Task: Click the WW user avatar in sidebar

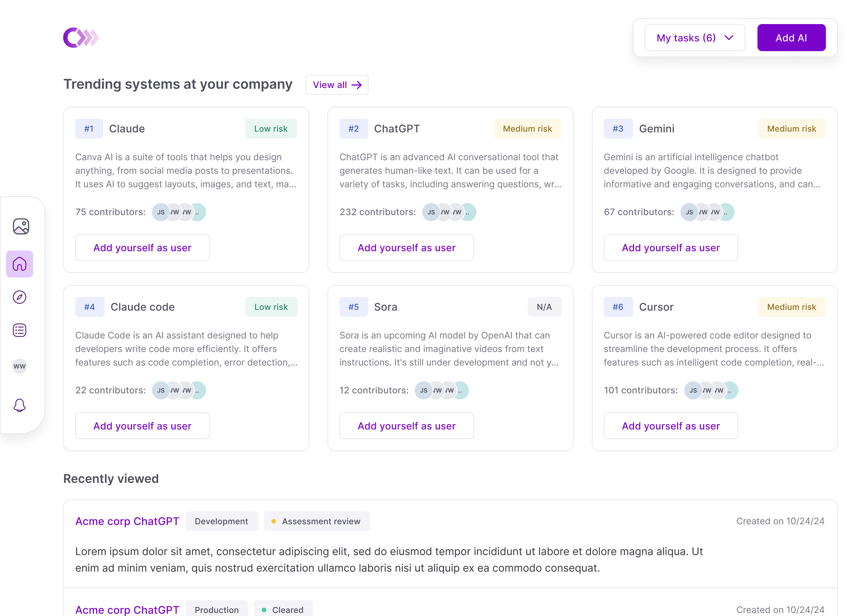Action: click(x=20, y=366)
